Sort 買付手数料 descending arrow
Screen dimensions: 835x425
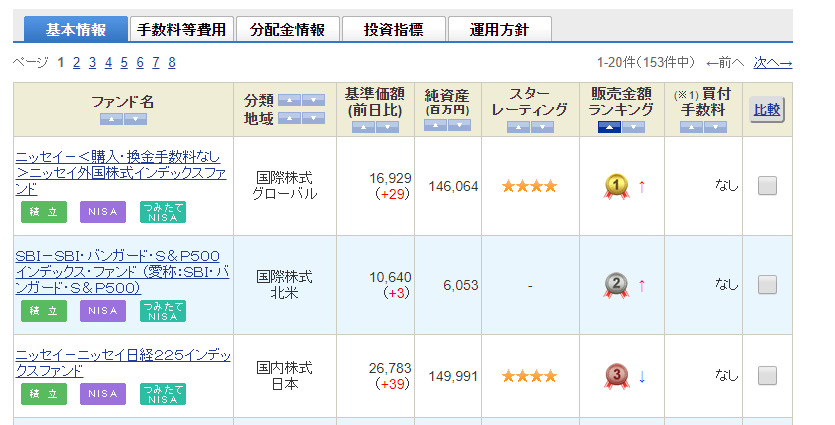(715, 127)
